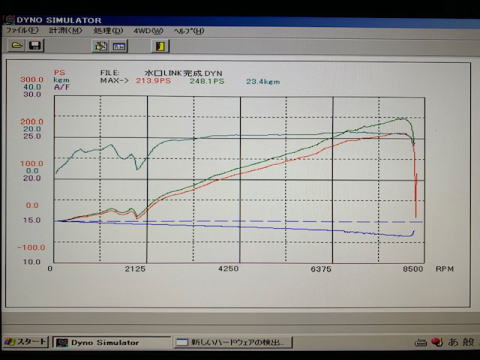The height and width of the screenshot is (360, 480).
Task: Click the third toolbar icon with arrow
Action: click(x=100, y=46)
